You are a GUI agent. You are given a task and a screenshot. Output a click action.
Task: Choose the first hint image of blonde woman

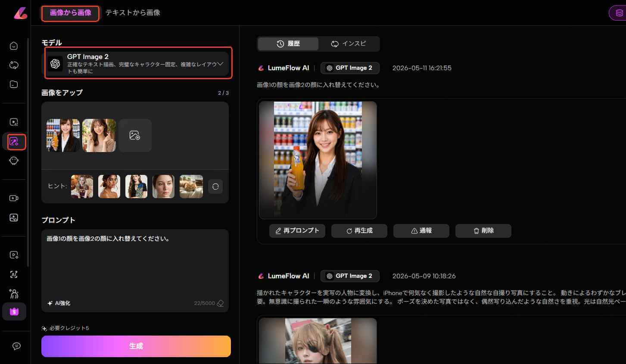tap(82, 187)
